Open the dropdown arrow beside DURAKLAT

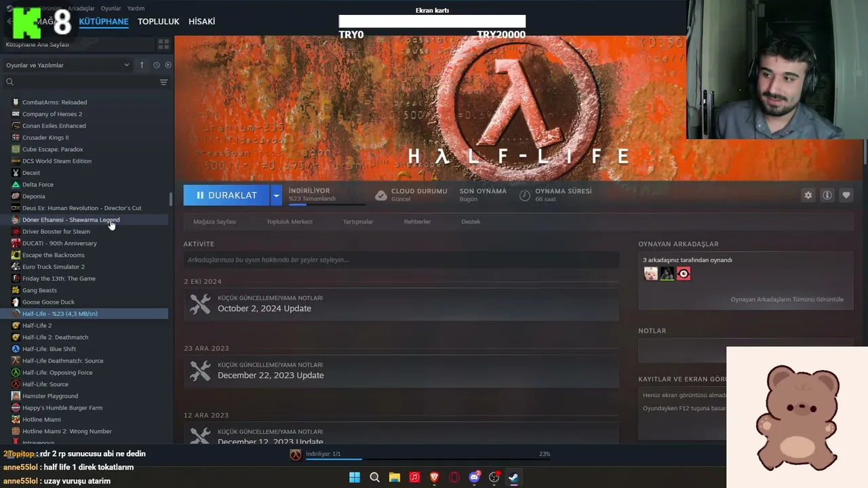point(276,195)
